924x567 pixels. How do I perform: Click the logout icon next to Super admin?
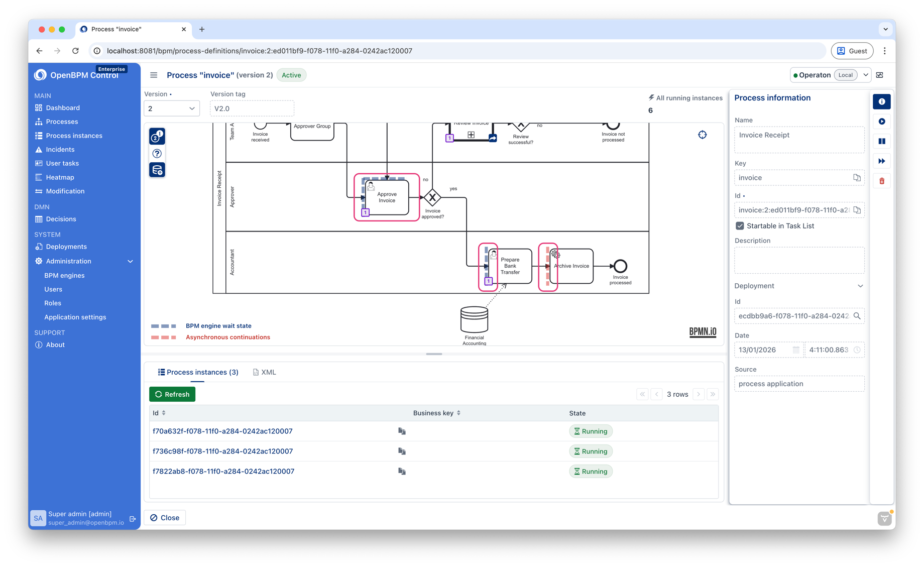133,519
